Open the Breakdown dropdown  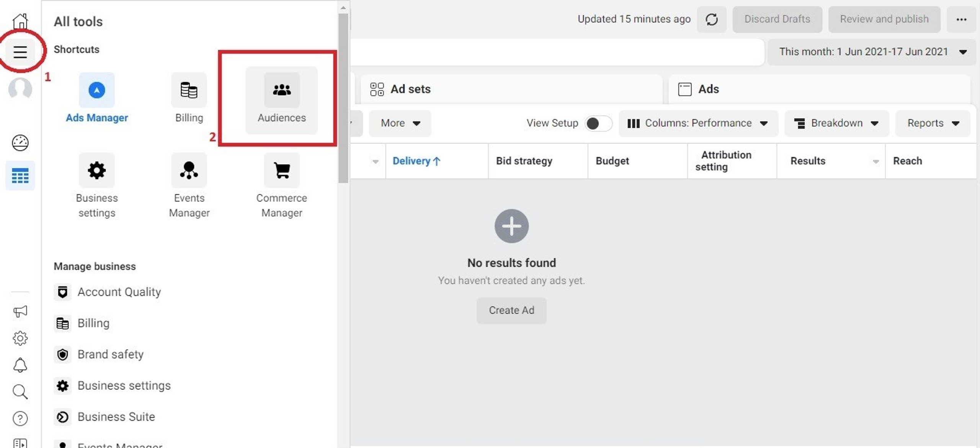(x=836, y=123)
